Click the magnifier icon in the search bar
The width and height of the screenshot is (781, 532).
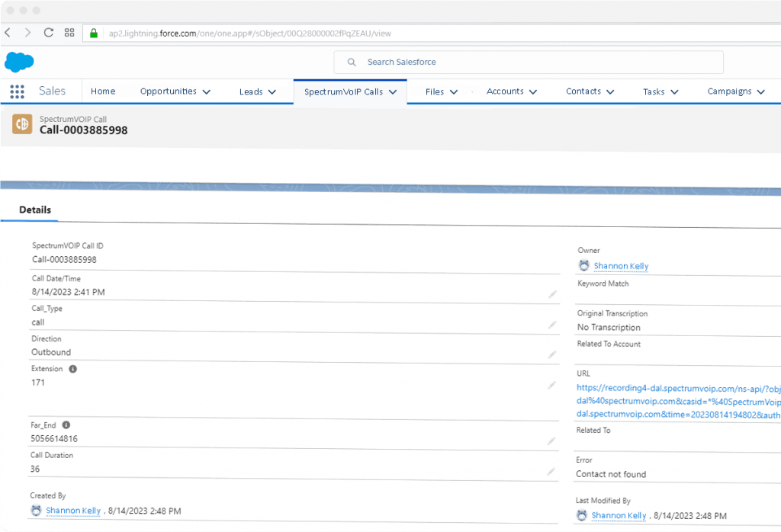pyautogui.click(x=351, y=62)
